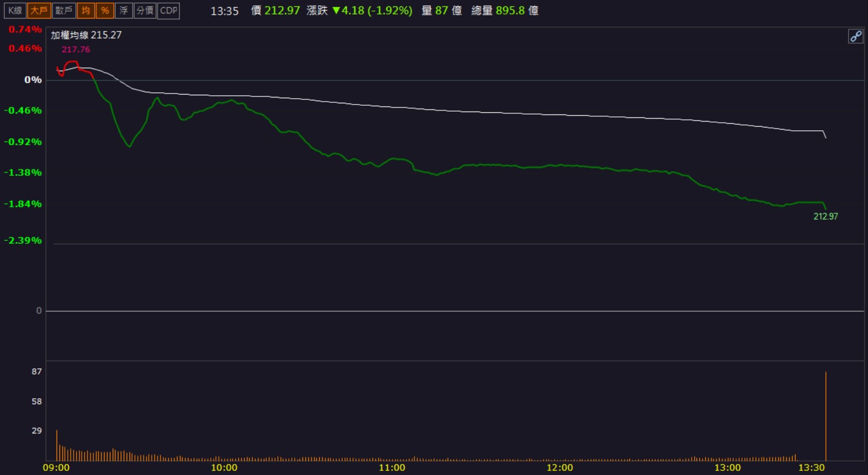Click the 價 212.97 price readout

276,11
